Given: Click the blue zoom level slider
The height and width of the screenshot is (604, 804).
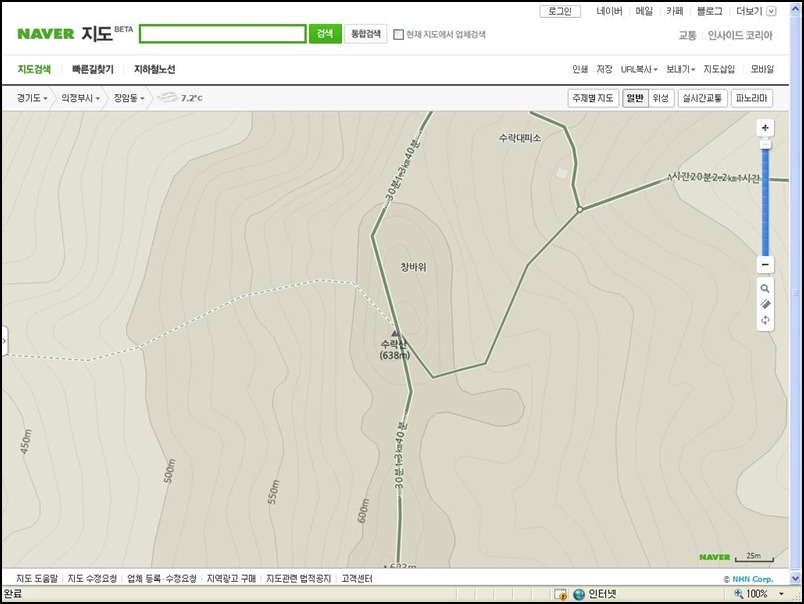Looking at the screenshot, I should click(x=765, y=202).
